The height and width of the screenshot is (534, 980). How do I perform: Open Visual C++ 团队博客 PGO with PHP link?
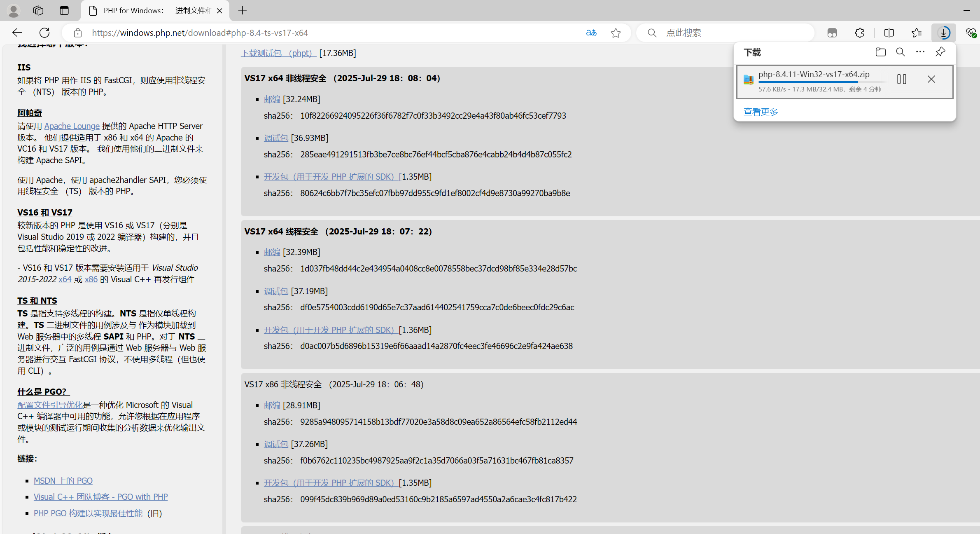[x=100, y=497]
